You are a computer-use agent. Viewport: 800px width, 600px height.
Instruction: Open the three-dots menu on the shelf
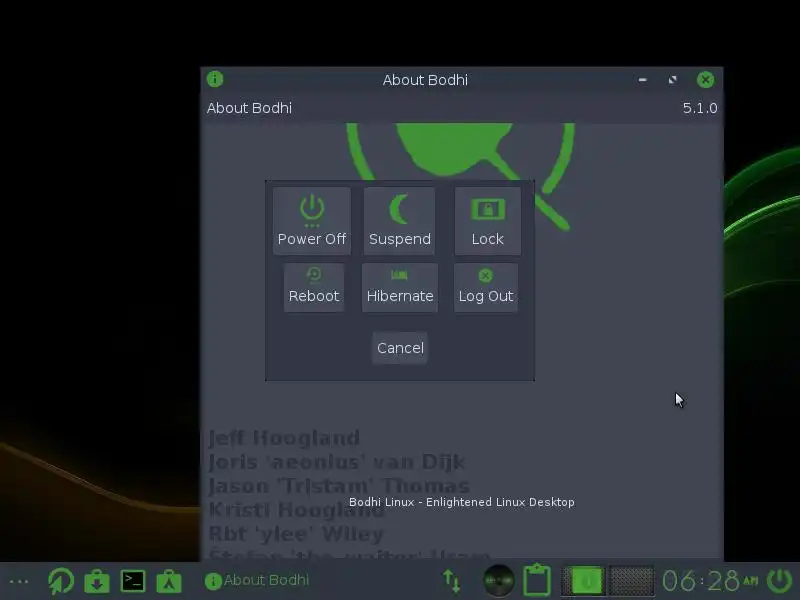pos(19,581)
